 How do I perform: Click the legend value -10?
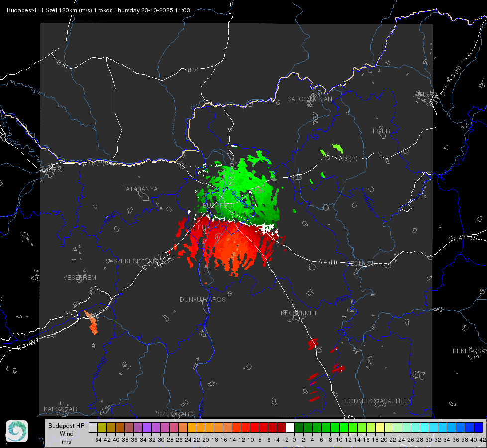tap(250, 440)
